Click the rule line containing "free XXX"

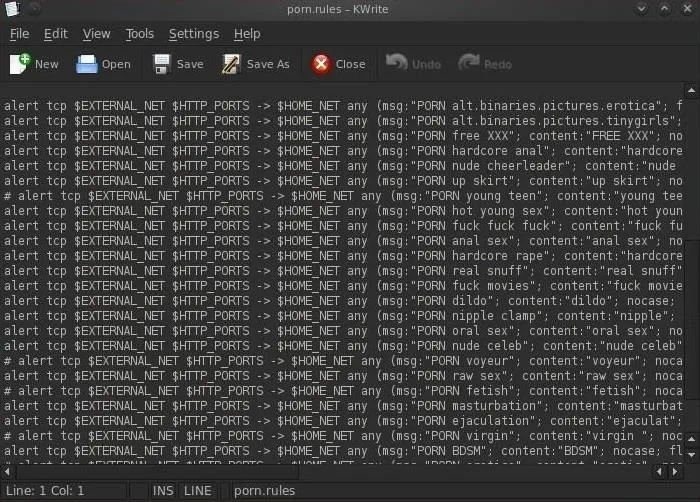tap(343, 136)
